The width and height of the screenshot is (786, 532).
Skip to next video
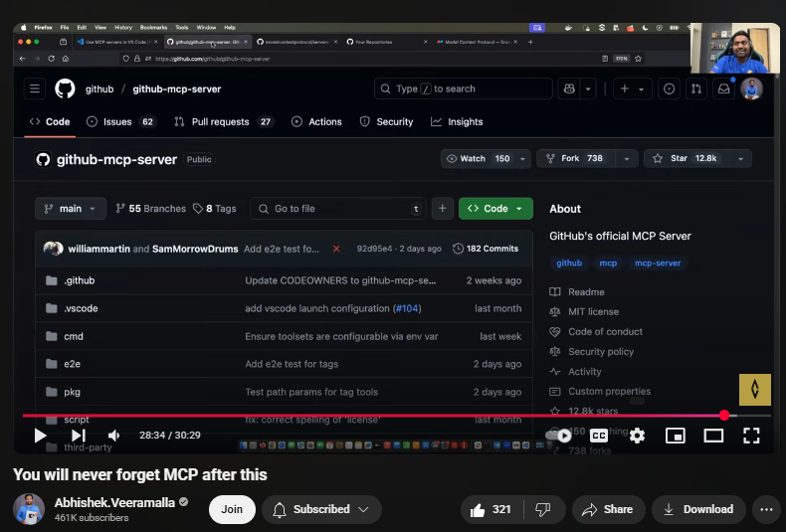click(x=79, y=436)
